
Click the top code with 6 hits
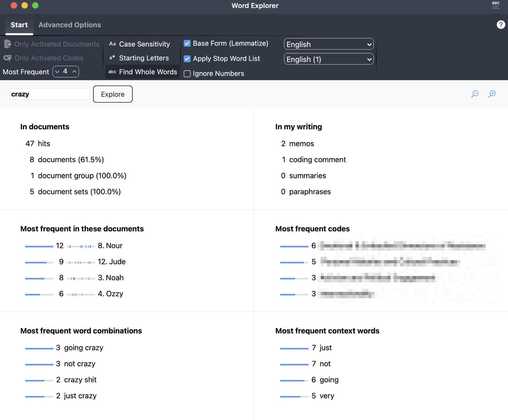click(403, 246)
